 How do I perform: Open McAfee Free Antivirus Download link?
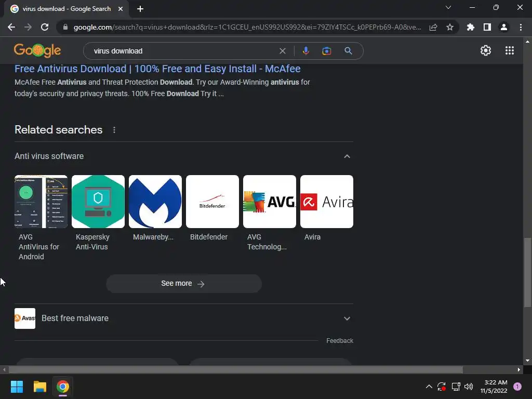(x=157, y=69)
